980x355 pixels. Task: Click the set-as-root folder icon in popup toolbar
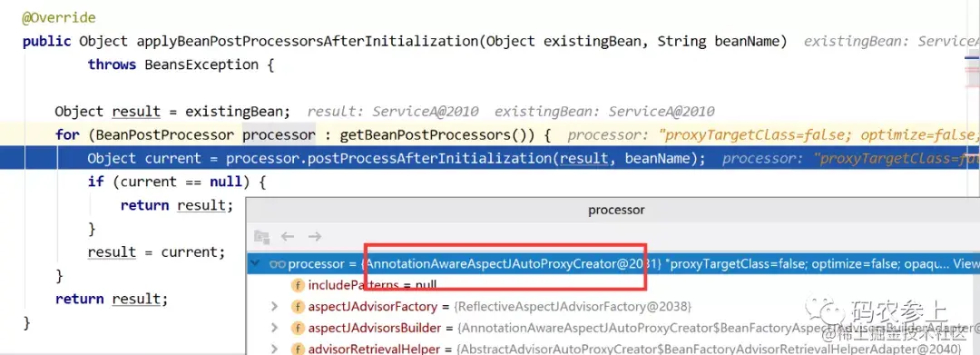[x=262, y=237]
